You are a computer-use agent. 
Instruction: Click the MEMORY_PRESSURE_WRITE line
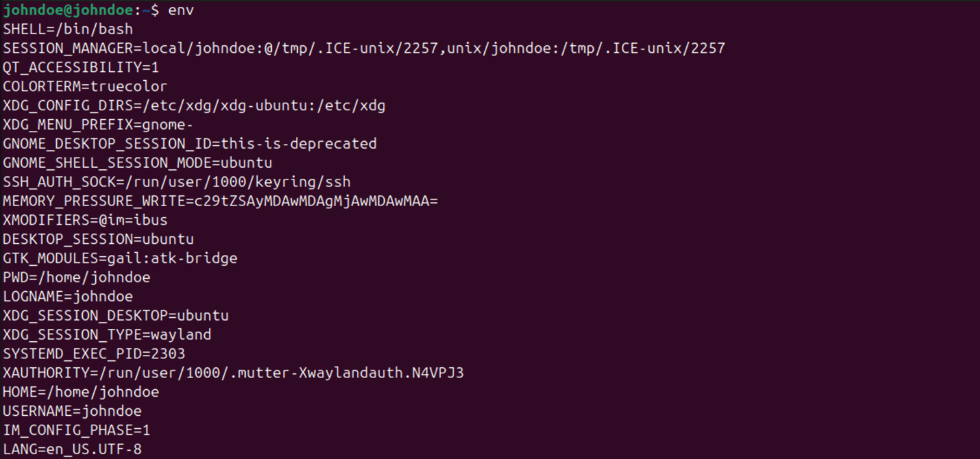point(220,201)
